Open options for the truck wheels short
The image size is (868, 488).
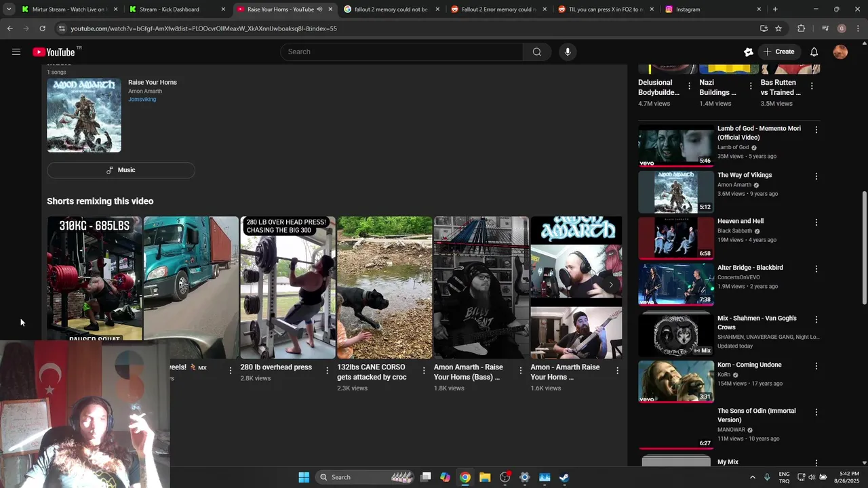click(230, 371)
